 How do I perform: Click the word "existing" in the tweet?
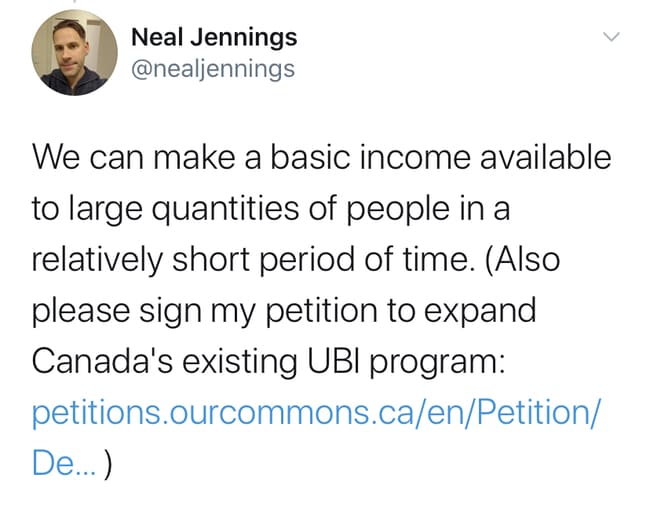click(x=240, y=362)
